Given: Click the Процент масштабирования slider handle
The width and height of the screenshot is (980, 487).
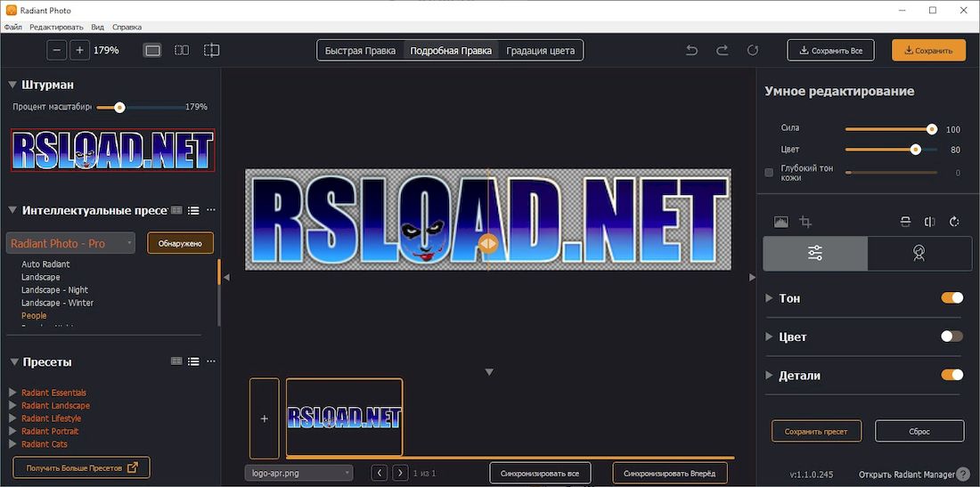Looking at the screenshot, I should point(119,108).
